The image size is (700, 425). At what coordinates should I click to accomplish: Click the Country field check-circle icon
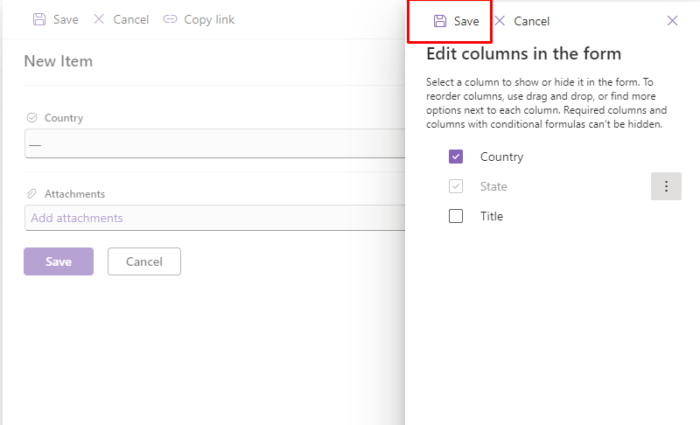pos(32,117)
